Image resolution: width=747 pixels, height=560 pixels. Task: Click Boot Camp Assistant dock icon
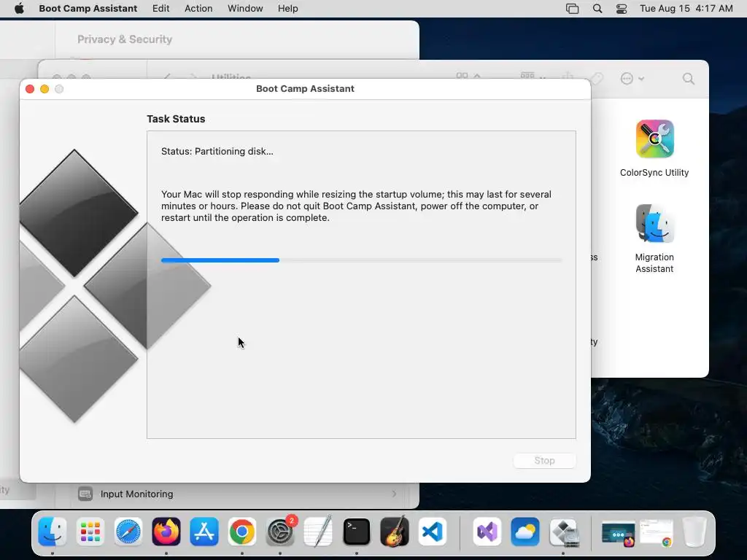563,532
